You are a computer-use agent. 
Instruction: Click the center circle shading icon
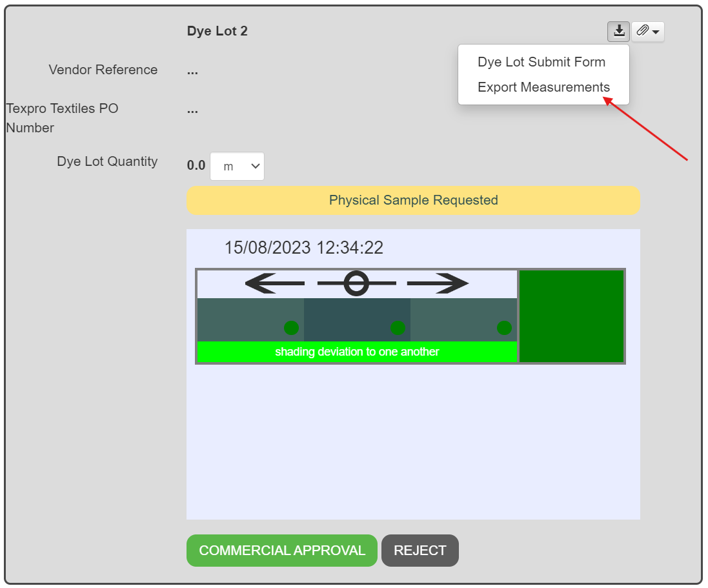pos(357,283)
